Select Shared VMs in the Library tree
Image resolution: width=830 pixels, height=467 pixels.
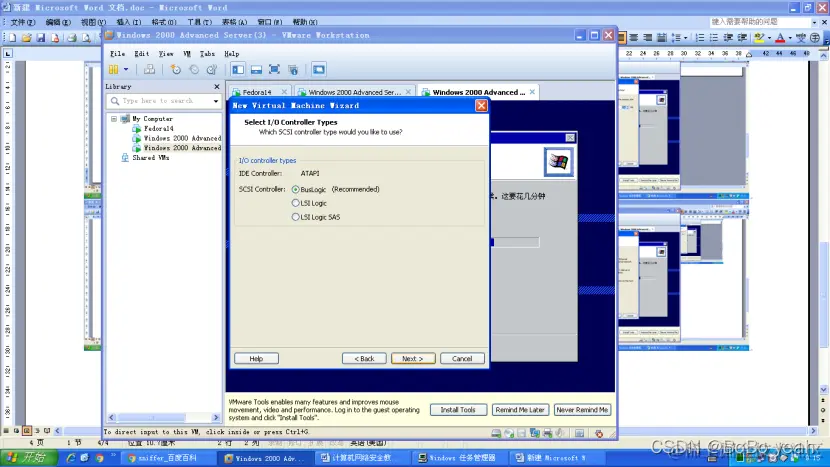[x=150, y=157]
